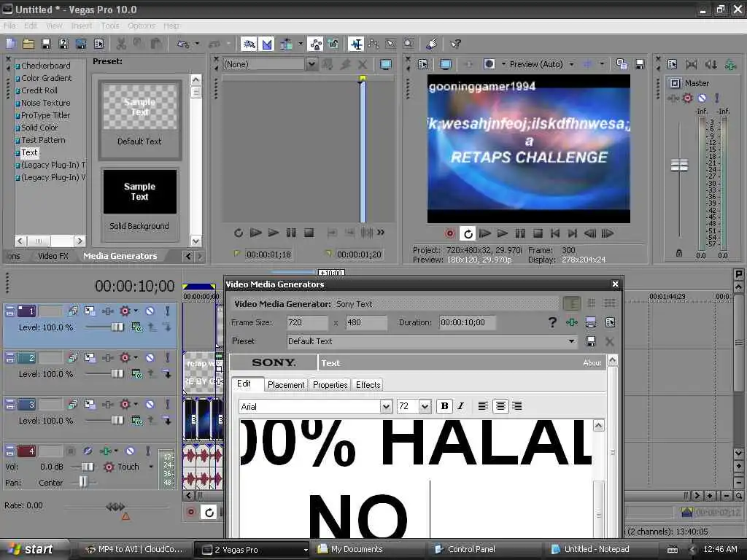Click the Frame Size width field 720

pyautogui.click(x=307, y=323)
